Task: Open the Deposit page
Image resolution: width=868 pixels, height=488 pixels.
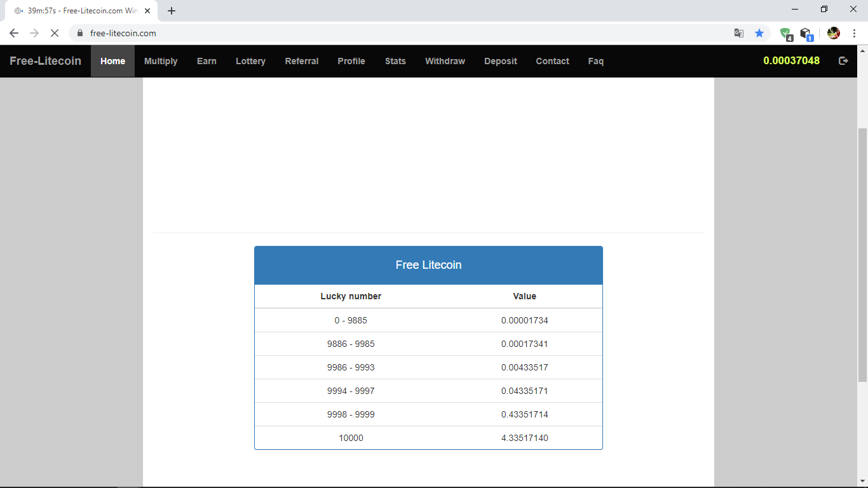Action: (x=501, y=61)
